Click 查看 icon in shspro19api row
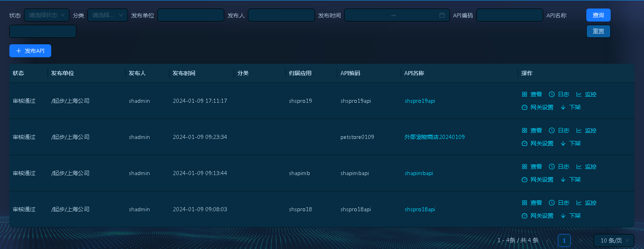The width and height of the screenshot is (644, 249). click(525, 94)
